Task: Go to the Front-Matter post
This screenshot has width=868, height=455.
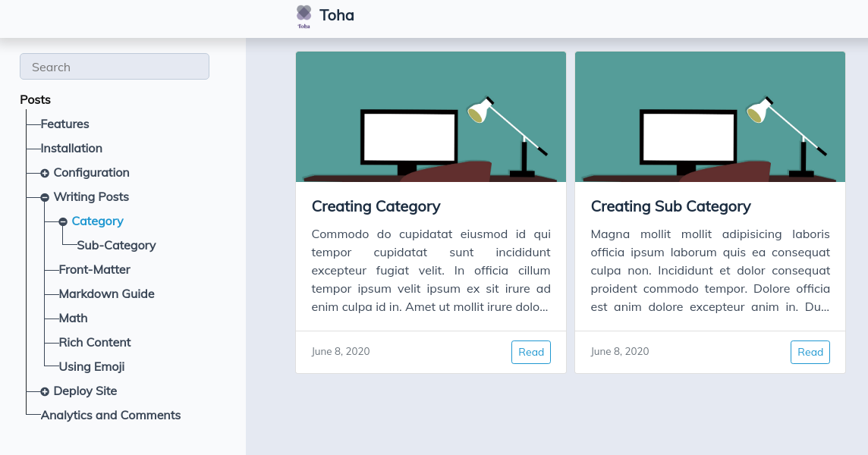Action: [x=95, y=269]
